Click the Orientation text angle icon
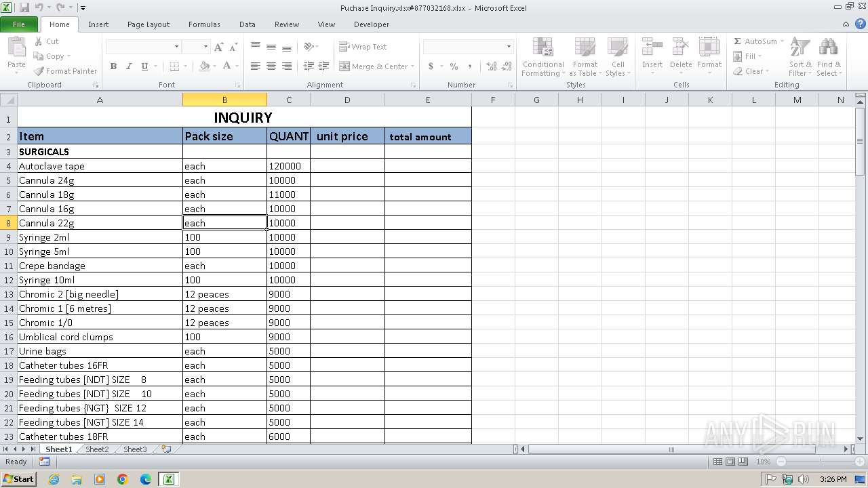The height and width of the screenshot is (488, 868). (x=309, y=47)
